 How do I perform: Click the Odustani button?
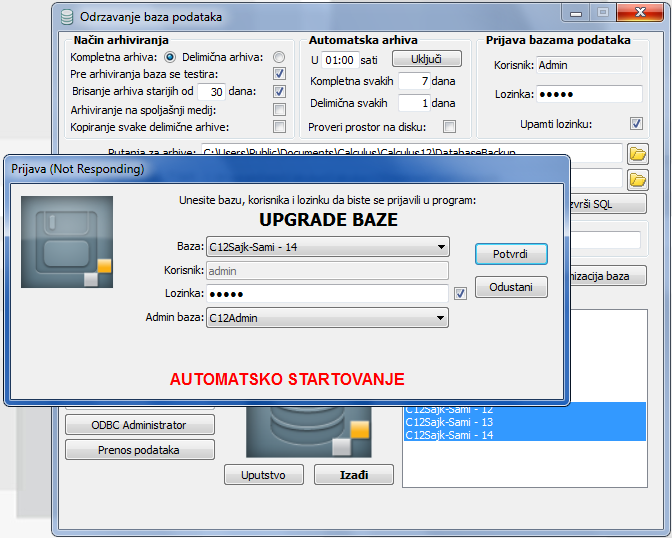pyautogui.click(x=511, y=288)
